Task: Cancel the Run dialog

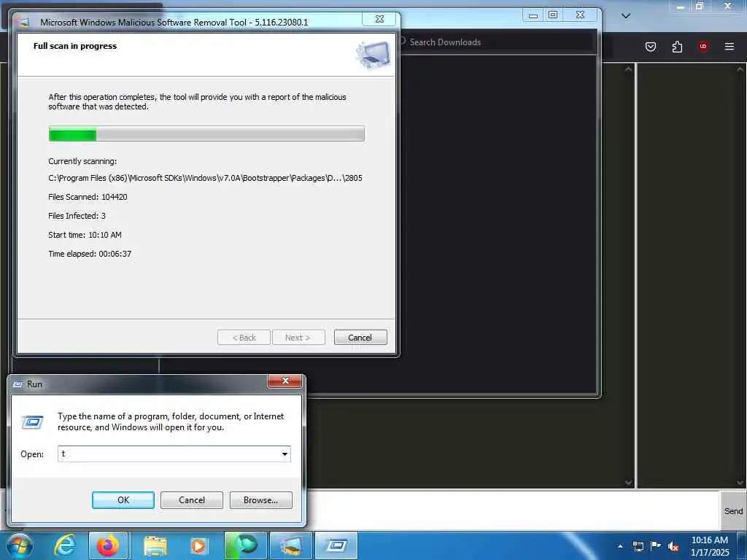Action: (192, 500)
